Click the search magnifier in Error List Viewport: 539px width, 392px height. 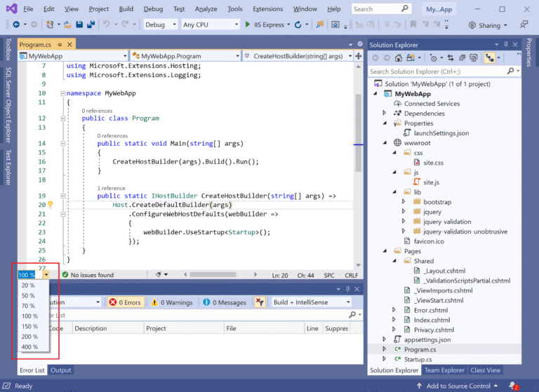click(352, 315)
